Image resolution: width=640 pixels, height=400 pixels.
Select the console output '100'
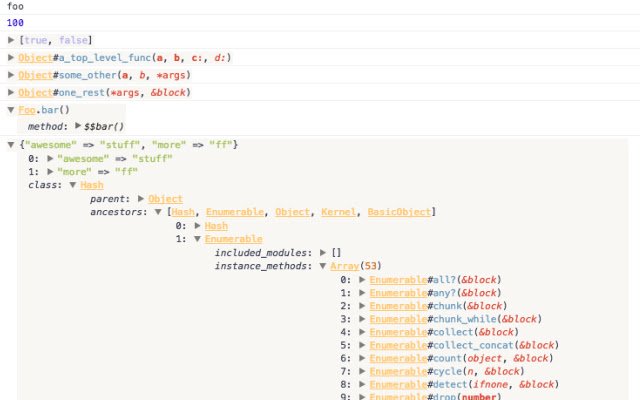[15, 23]
